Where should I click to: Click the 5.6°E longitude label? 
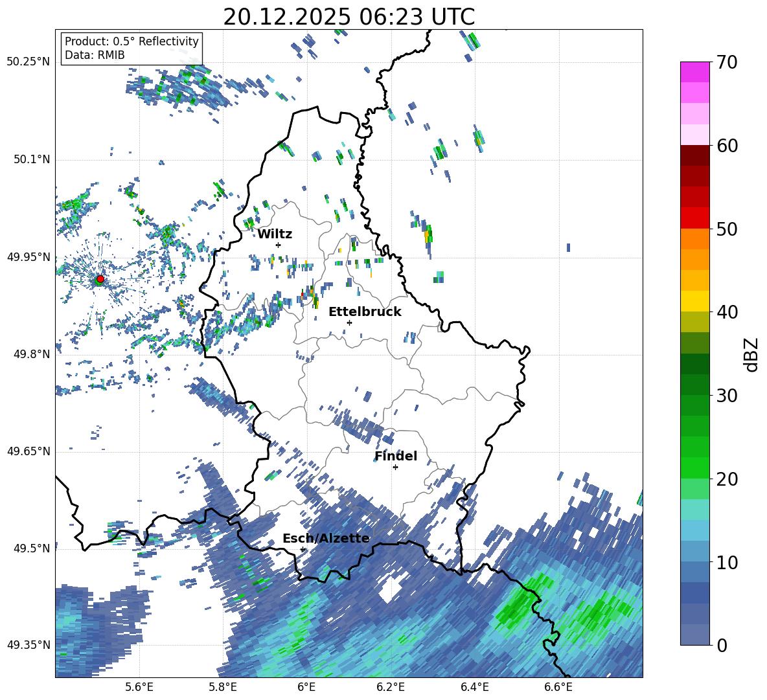pyautogui.click(x=139, y=687)
